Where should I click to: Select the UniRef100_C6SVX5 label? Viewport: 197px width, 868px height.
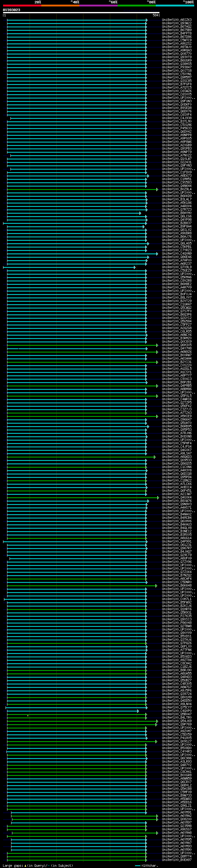(177, 94)
